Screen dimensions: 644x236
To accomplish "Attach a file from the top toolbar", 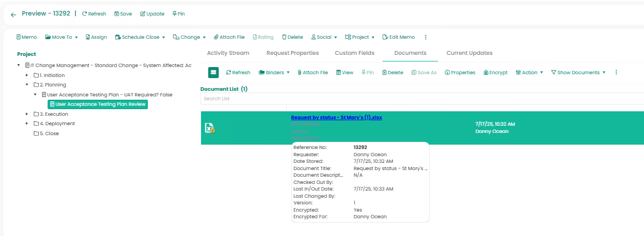I will click(x=229, y=37).
